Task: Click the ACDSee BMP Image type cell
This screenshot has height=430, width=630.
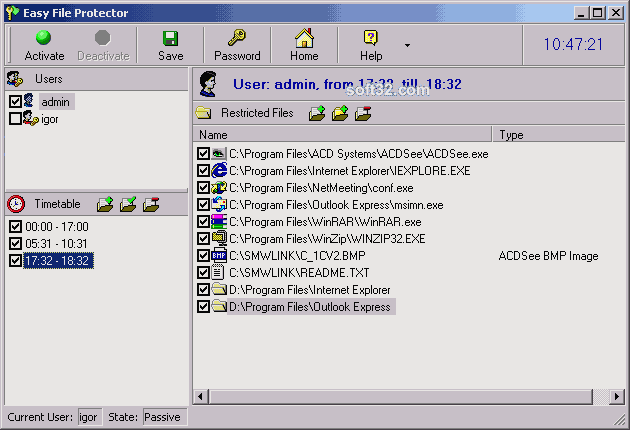Action: 548,256
